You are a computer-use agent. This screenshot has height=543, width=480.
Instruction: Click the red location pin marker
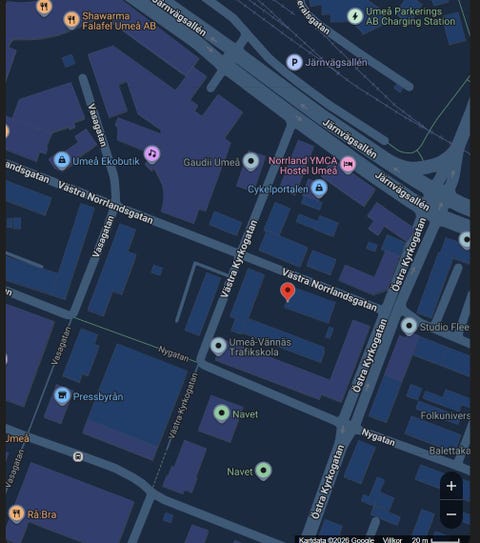click(x=287, y=292)
